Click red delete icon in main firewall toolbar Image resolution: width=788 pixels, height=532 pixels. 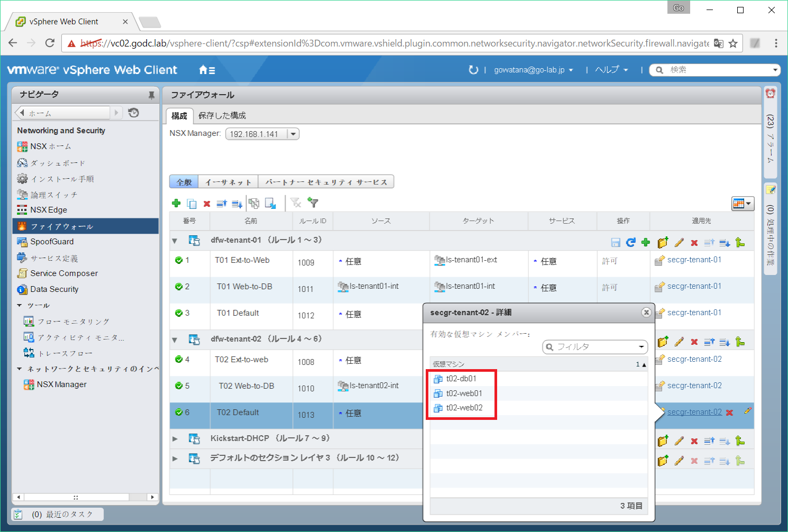click(x=207, y=204)
